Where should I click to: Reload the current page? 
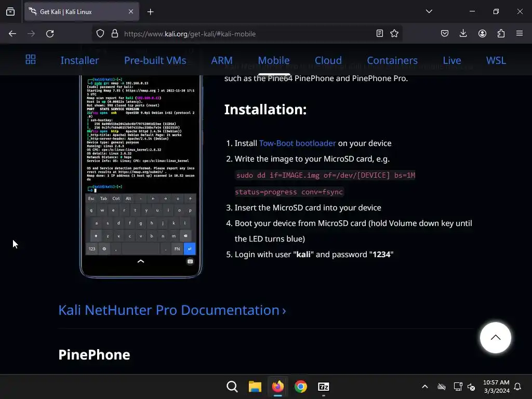click(50, 34)
